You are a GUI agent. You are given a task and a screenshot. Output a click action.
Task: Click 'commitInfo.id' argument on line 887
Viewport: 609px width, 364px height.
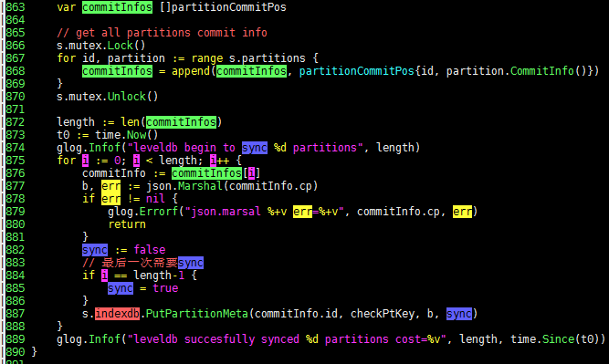tap(296, 314)
